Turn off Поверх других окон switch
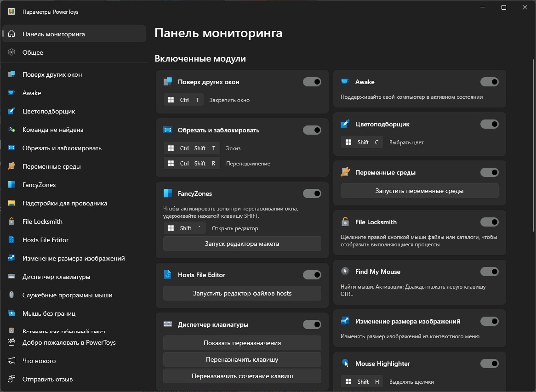 coord(312,82)
